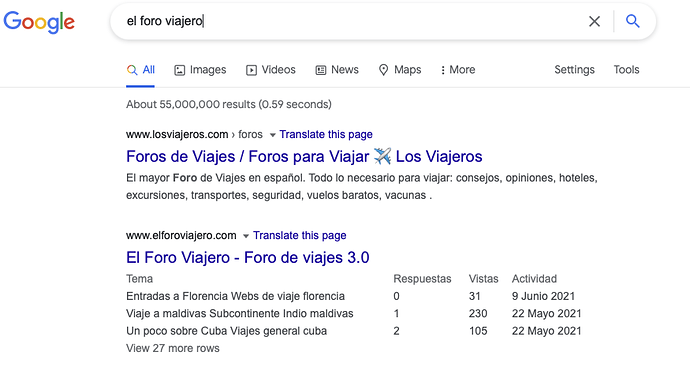
Task: Click the '230' views value
Action: tap(478, 314)
